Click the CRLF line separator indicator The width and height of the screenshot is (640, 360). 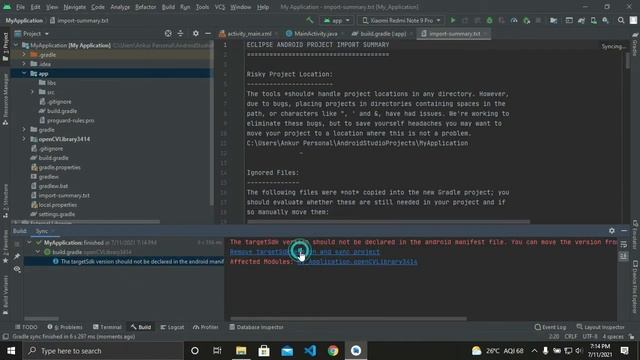(571, 337)
